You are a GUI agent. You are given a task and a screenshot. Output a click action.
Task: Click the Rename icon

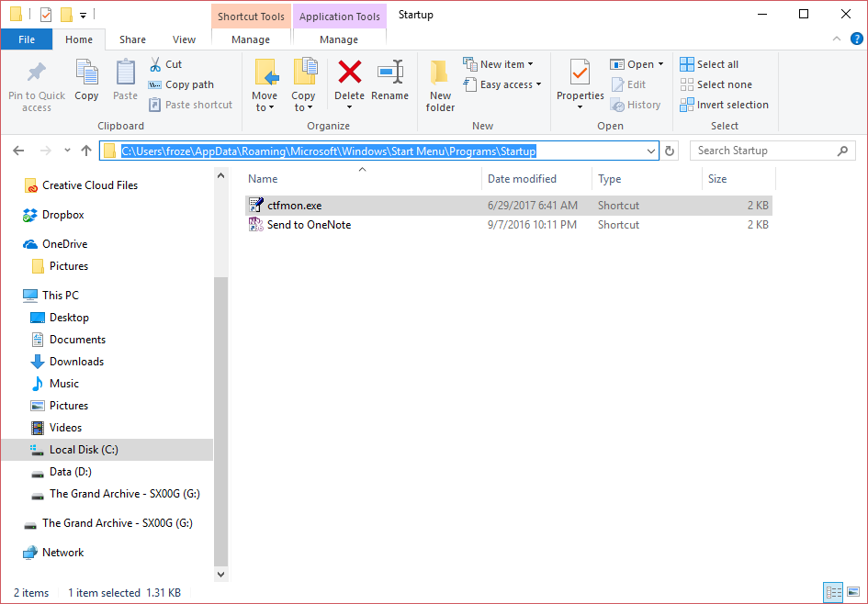point(390,72)
